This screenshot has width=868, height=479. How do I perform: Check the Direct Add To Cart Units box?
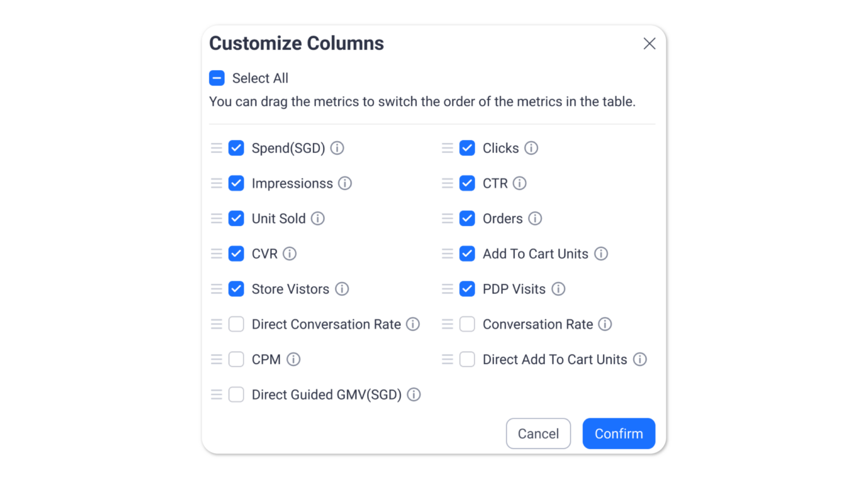coord(467,360)
